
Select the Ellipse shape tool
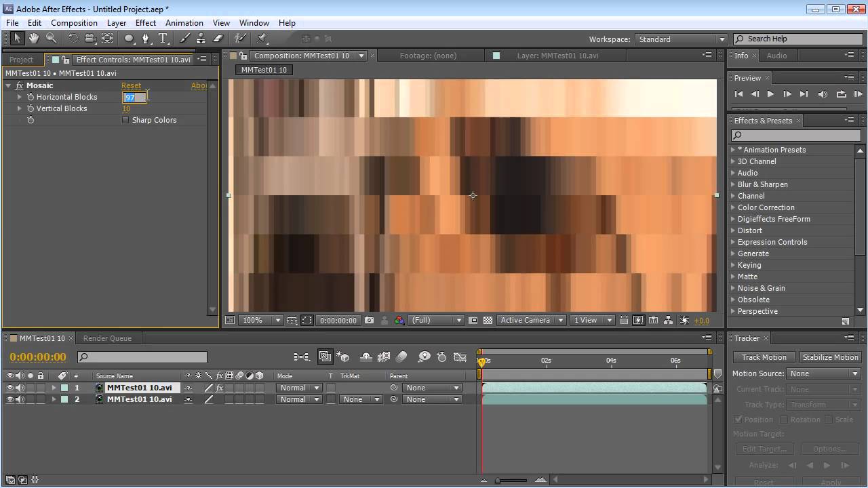coord(129,39)
